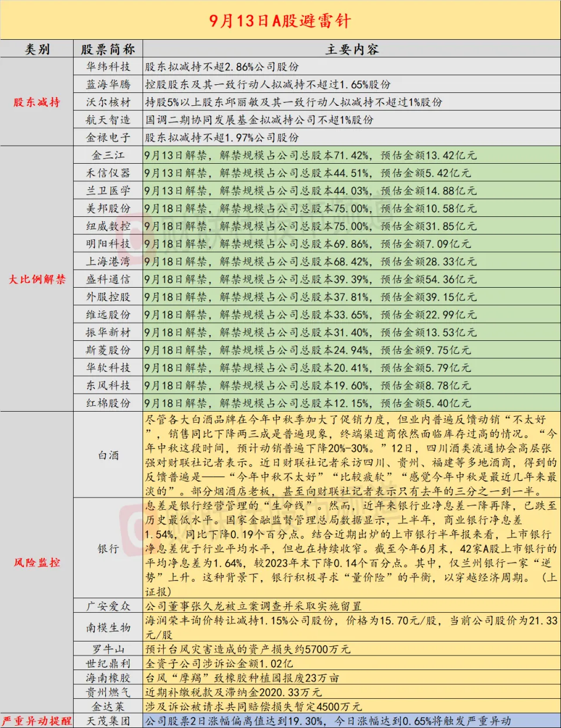
Task: Click the title 9月13日A股避雷针
Action: coord(280,20)
